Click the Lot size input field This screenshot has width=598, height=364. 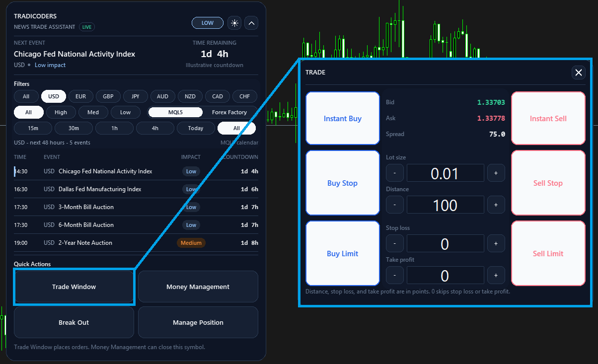tap(446, 173)
